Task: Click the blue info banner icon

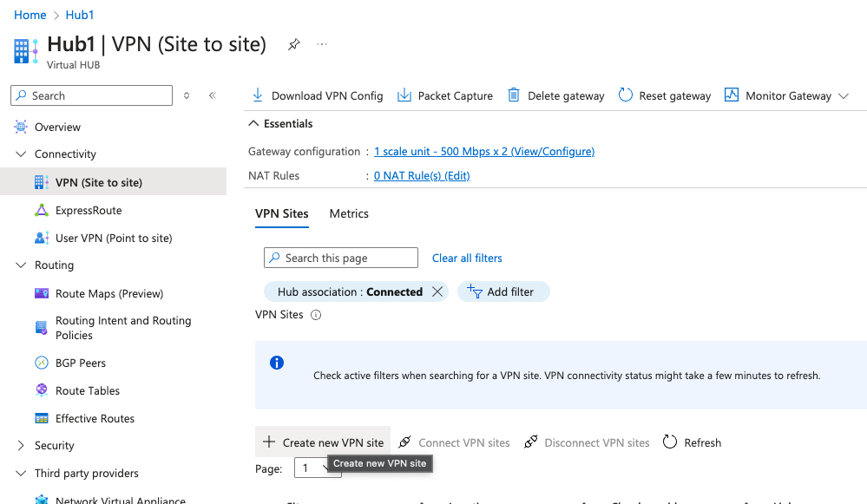Action: point(277,363)
